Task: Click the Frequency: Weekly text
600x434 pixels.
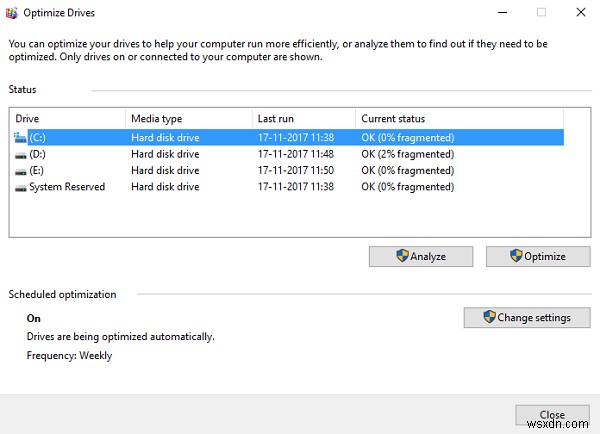Action: [x=69, y=356]
